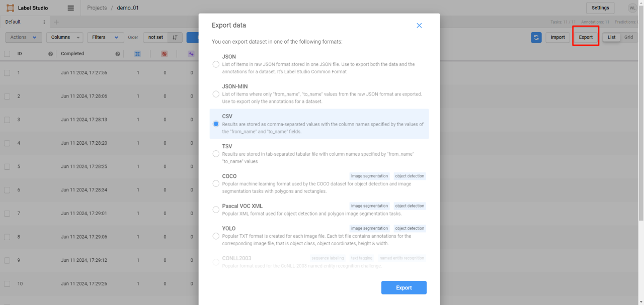This screenshot has height=305, width=644.
Task: Go to Projects in the breadcrumb
Action: click(97, 8)
